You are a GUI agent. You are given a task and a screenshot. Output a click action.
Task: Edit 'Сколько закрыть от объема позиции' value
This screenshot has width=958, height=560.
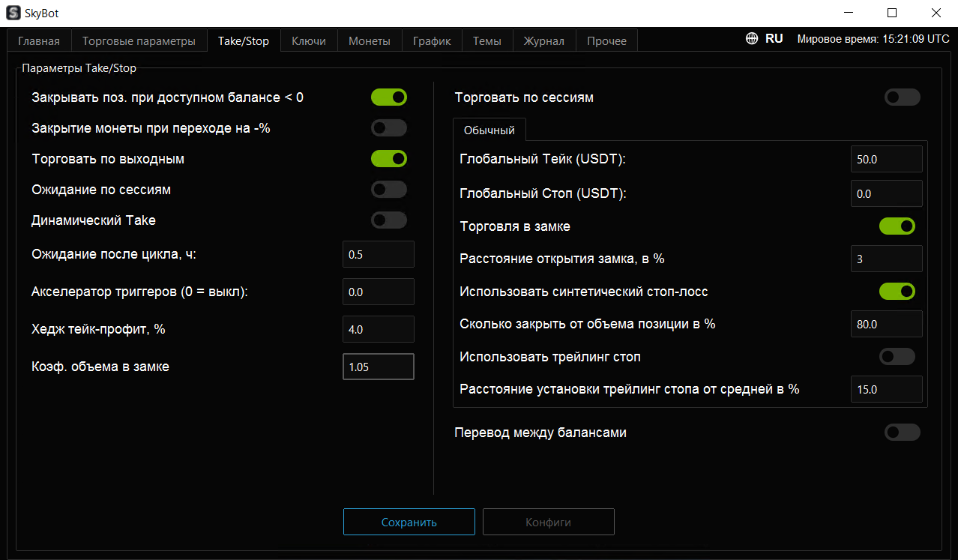pyautogui.click(x=887, y=324)
